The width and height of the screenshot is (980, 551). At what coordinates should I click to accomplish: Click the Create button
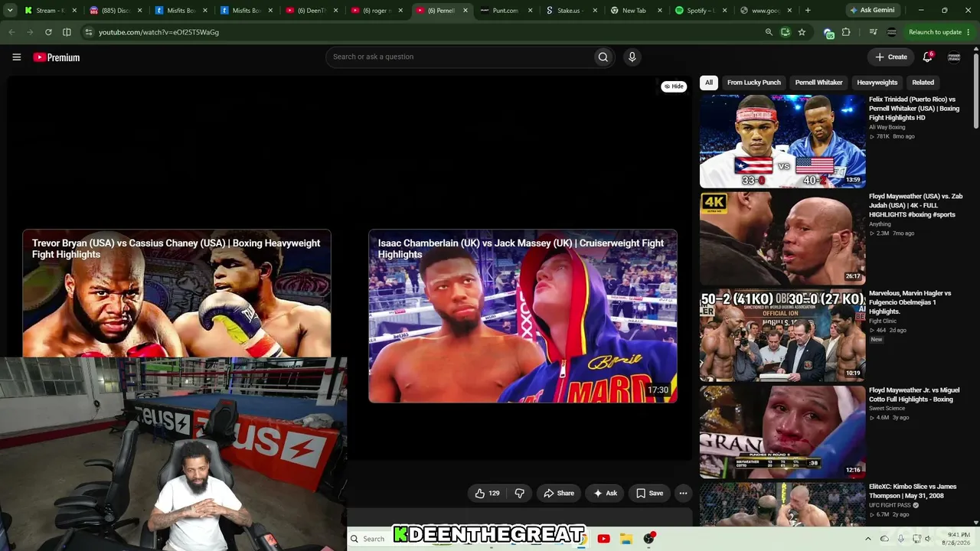pos(891,57)
